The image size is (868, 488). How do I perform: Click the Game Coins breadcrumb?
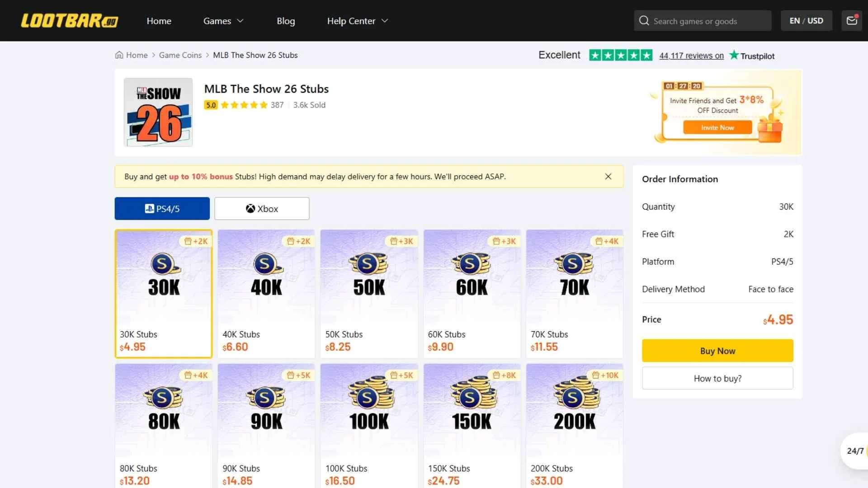click(180, 55)
